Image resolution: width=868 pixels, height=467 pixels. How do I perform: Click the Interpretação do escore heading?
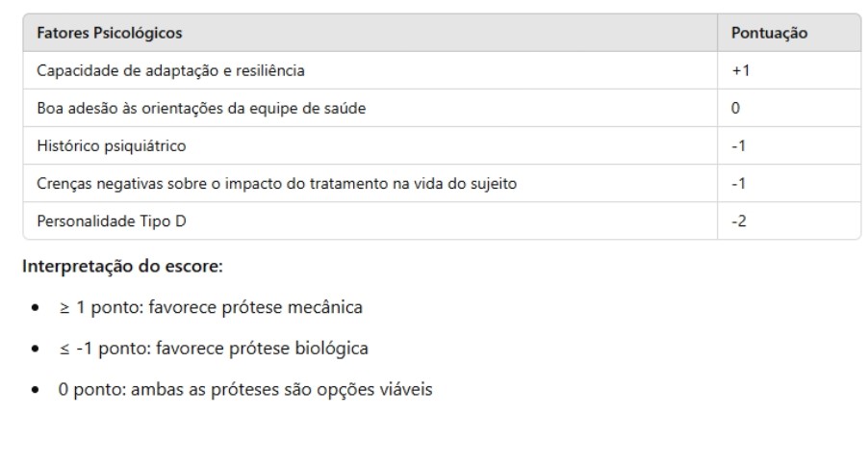point(122,267)
